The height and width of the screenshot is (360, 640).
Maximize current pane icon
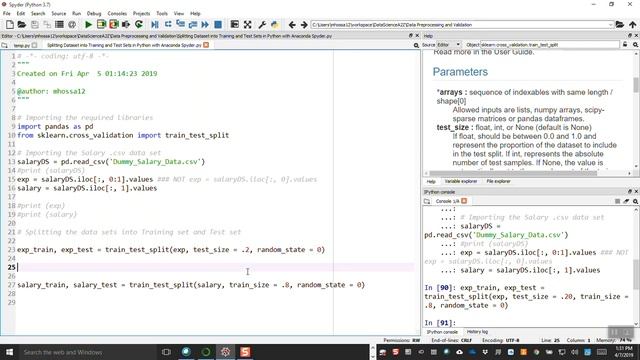pyautogui.click(x=235, y=24)
